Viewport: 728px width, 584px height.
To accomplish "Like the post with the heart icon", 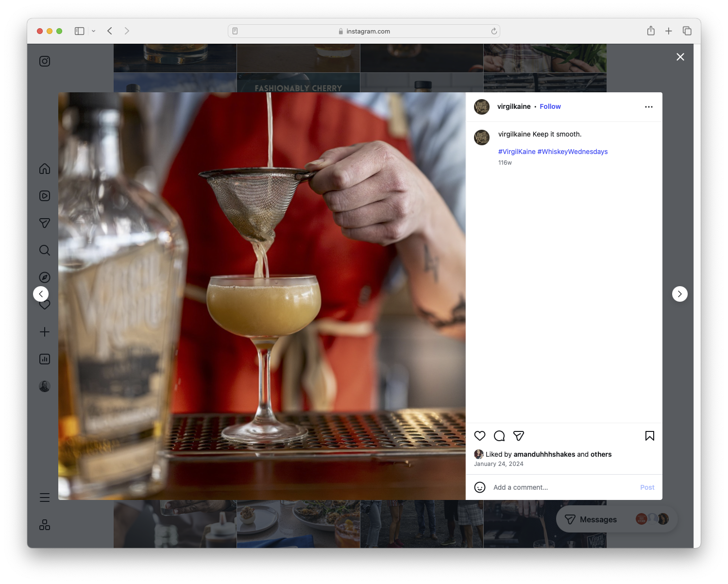I will [x=480, y=436].
